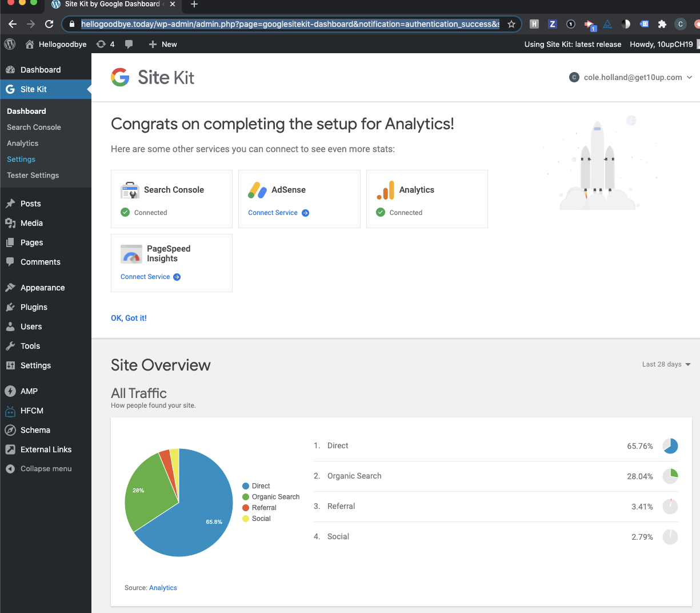Click Connected status under Analytics card
This screenshot has height=613, width=700.
[x=399, y=213]
